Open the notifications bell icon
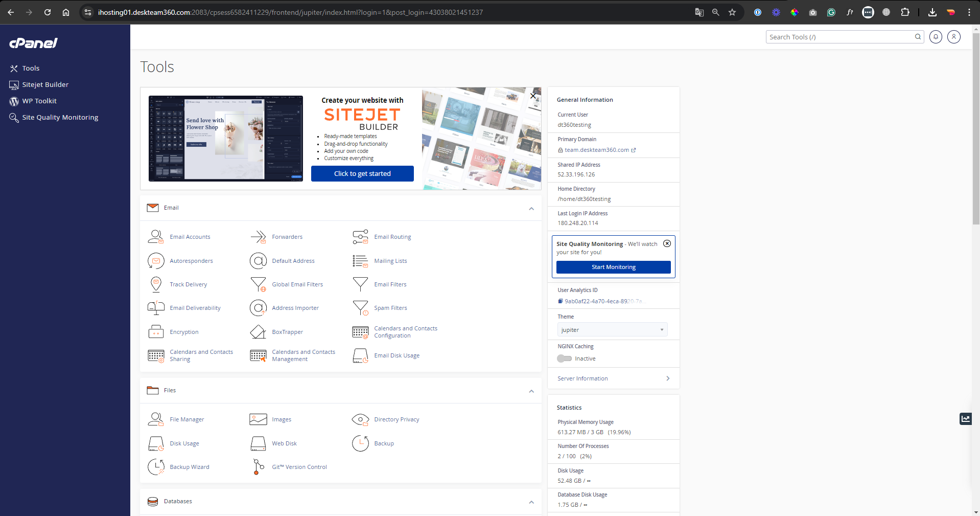The image size is (980, 516). click(x=936, y=37)
